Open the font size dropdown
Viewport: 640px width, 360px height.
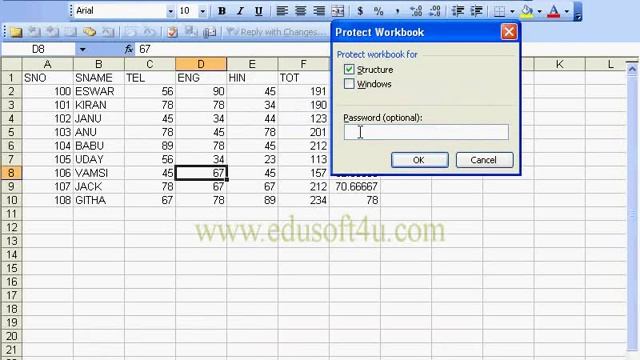202,11
